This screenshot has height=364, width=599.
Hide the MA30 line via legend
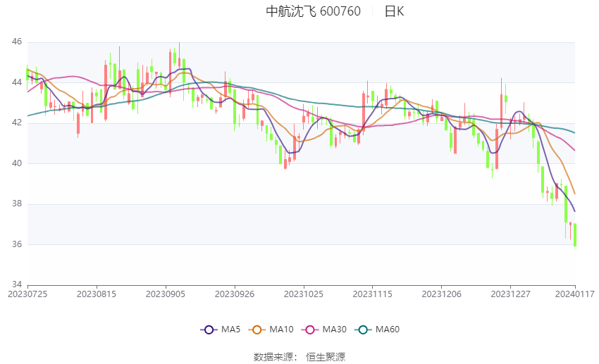tap(324, 330)
